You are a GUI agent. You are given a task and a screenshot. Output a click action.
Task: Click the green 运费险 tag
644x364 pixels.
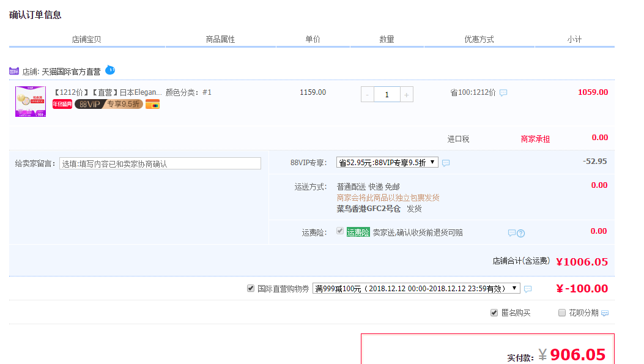358,232
